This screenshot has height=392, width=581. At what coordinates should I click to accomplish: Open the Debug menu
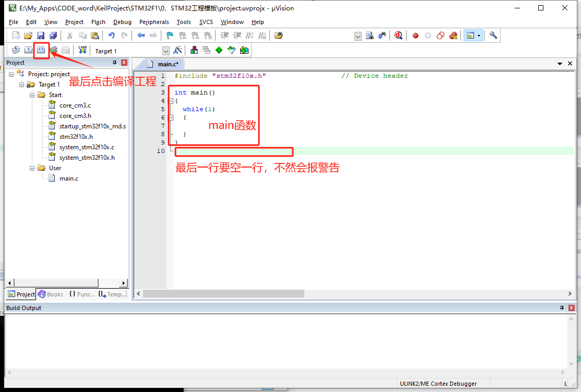(122, 22)
